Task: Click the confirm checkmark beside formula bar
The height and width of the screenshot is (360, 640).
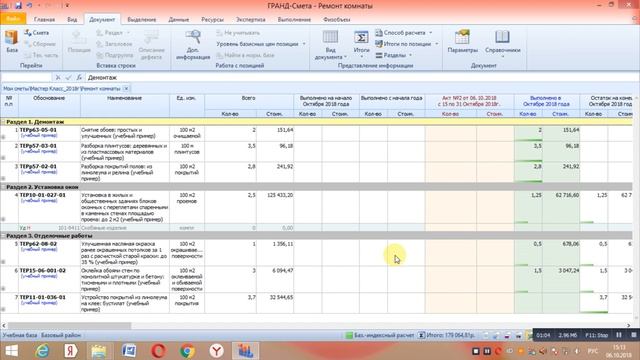Action: (68, 78)
